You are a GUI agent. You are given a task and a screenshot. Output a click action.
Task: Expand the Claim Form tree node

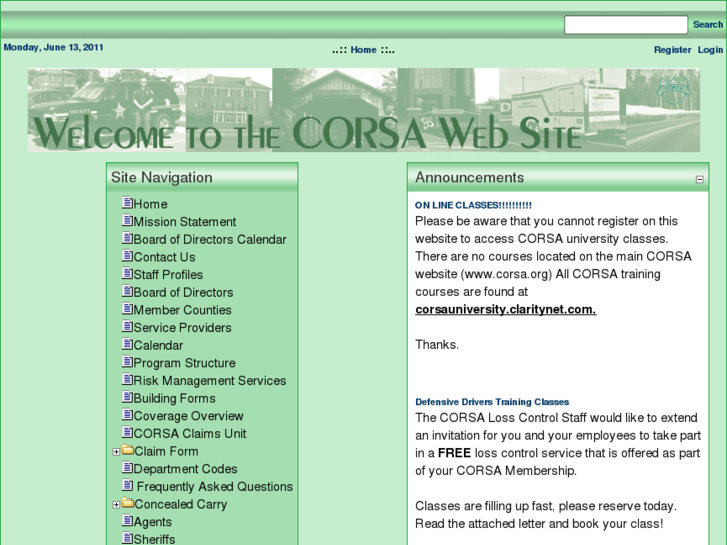(116, 452)
